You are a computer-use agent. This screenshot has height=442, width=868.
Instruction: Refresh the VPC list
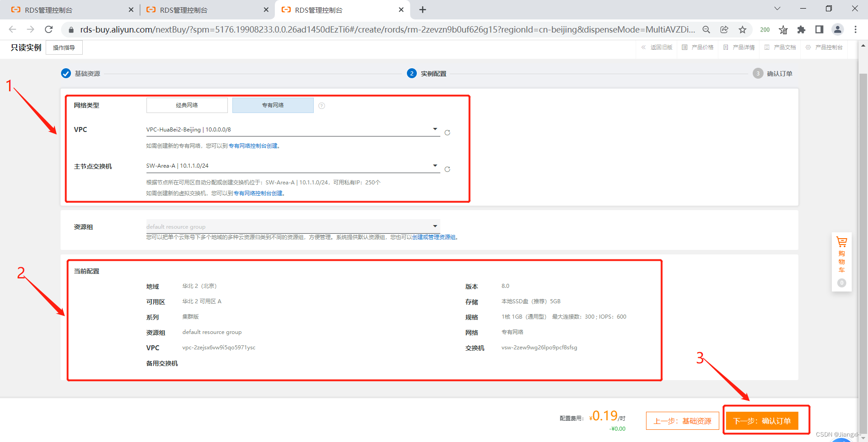pos(447,133)
